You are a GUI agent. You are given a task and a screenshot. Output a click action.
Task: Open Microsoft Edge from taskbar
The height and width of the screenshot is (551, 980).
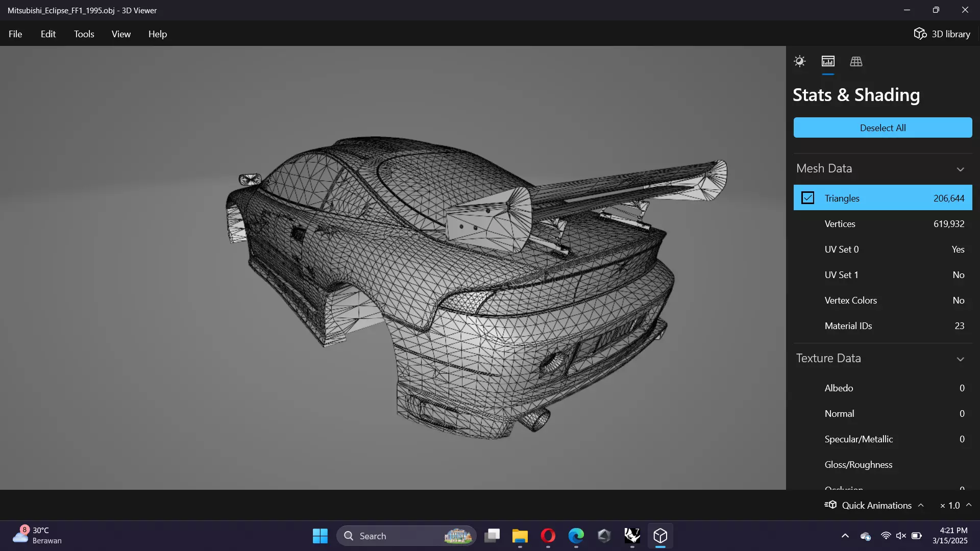click(576, 536)
